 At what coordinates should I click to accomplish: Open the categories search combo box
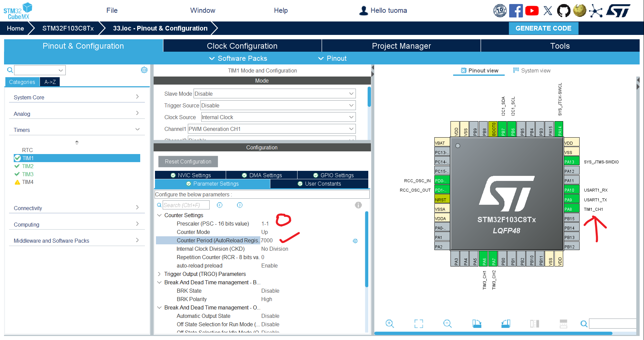[x=40, y=70]
